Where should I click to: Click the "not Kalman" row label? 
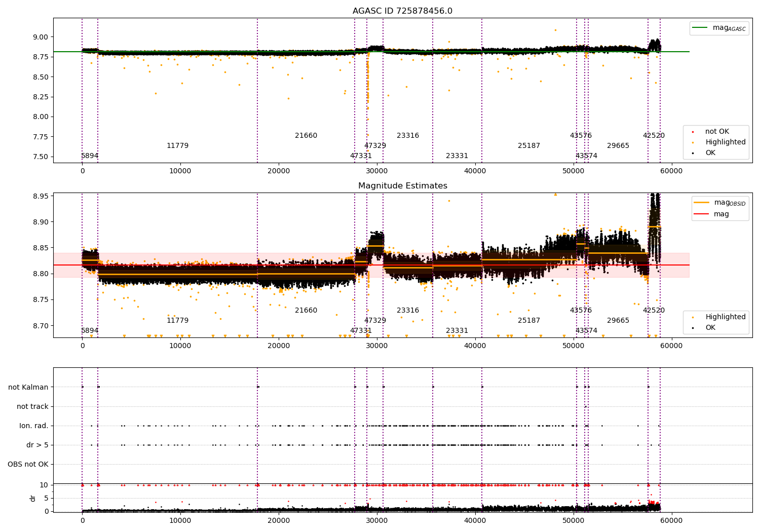pos(28,388)
